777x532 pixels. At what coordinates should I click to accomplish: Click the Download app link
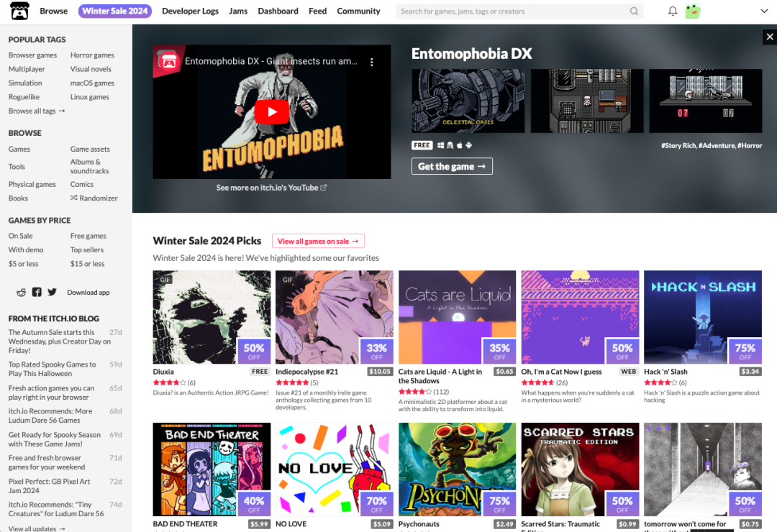coord(88,293)
